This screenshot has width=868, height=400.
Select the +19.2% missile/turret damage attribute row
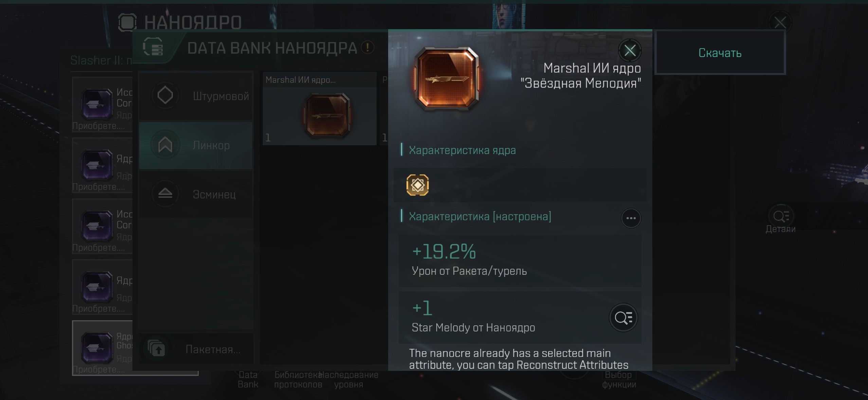pos(520,260)
